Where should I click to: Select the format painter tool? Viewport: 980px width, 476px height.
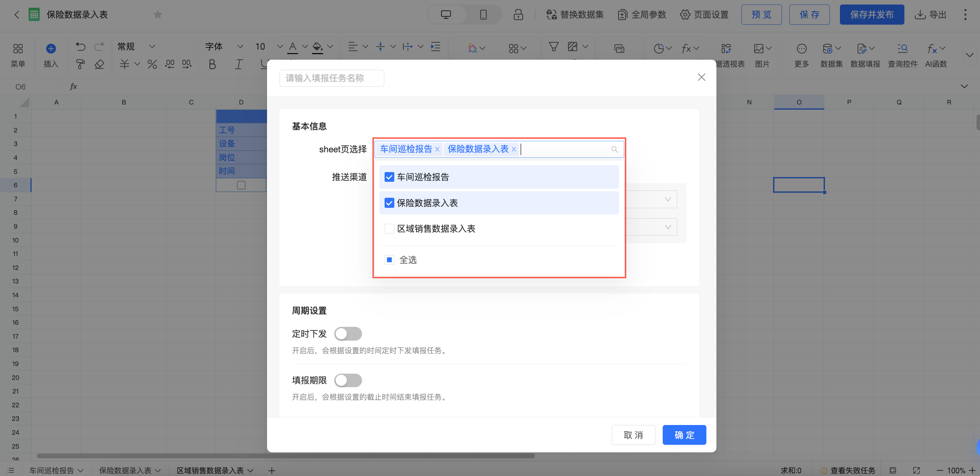tap(80, 64)
